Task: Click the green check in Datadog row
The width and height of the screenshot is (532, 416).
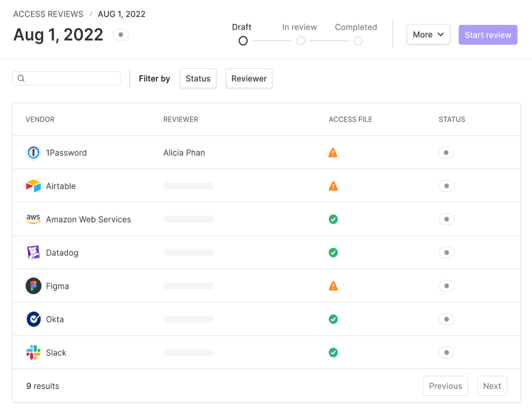Action: point(333,253)
